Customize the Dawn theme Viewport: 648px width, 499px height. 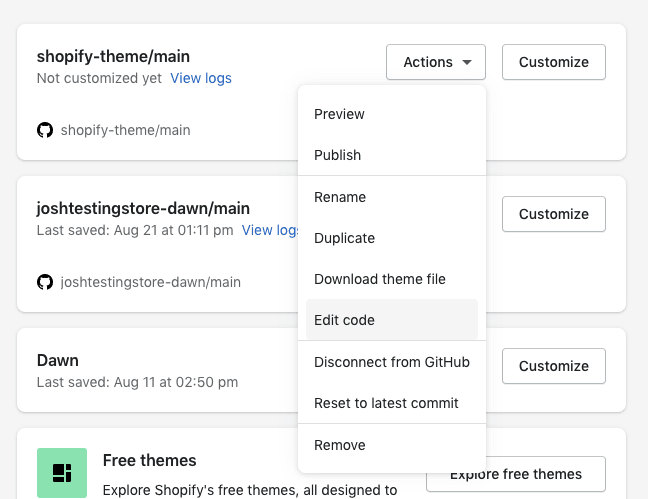pos(554,366)
